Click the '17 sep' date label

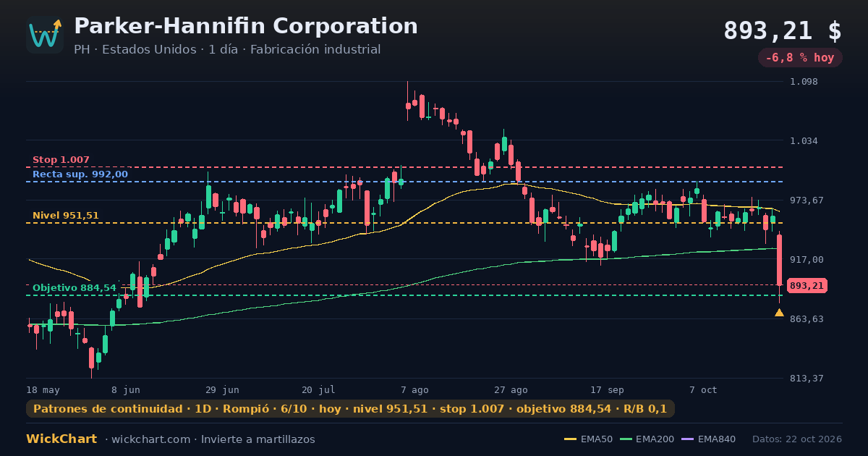[x=607, y=390]
